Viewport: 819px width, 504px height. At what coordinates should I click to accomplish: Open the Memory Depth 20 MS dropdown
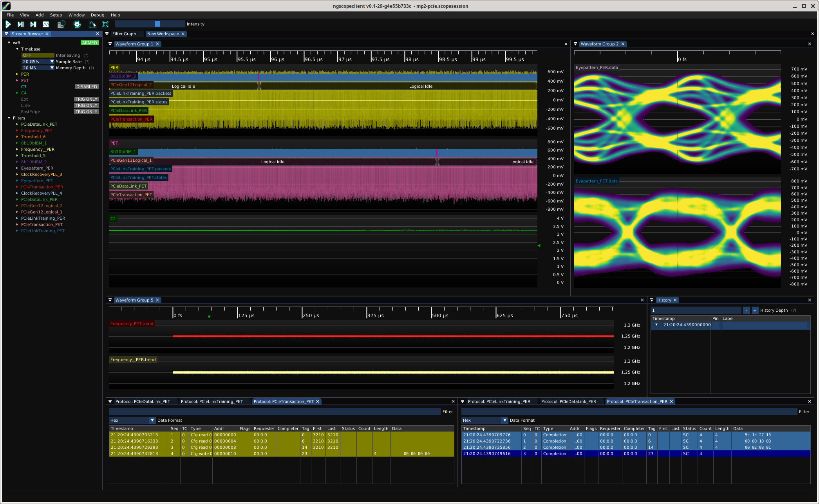click(x=38, y=68)
